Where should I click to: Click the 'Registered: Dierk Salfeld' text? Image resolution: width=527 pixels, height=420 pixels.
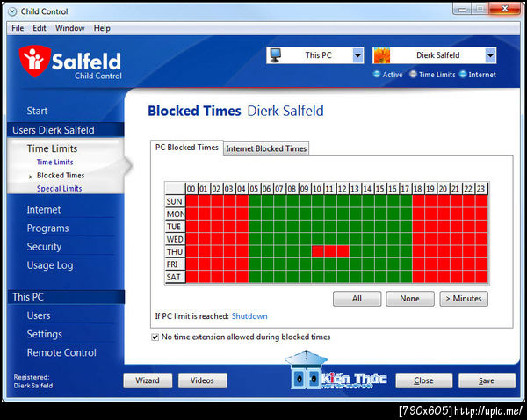33,381
